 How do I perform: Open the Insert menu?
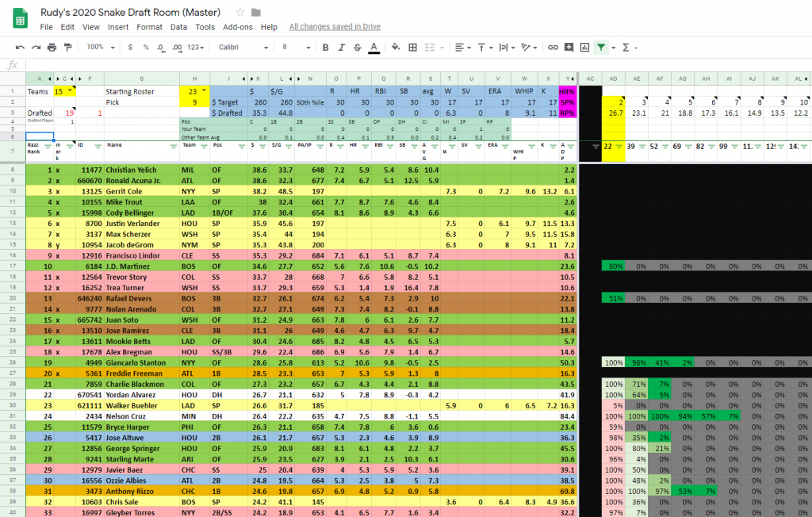tap(118, 27)
